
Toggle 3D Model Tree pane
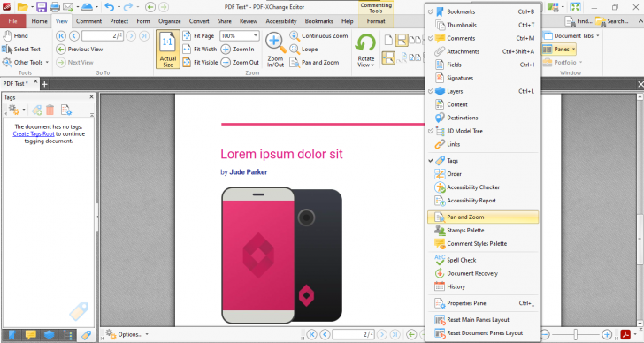[x=483, y=131]
